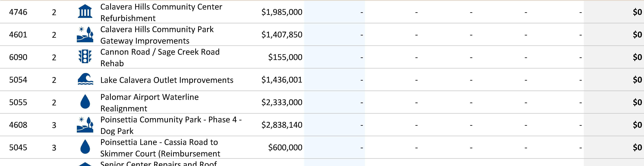The image size is (644, 166).
Task: Click the $2,838,140 amount cell
Action: (x=281, y=125)
